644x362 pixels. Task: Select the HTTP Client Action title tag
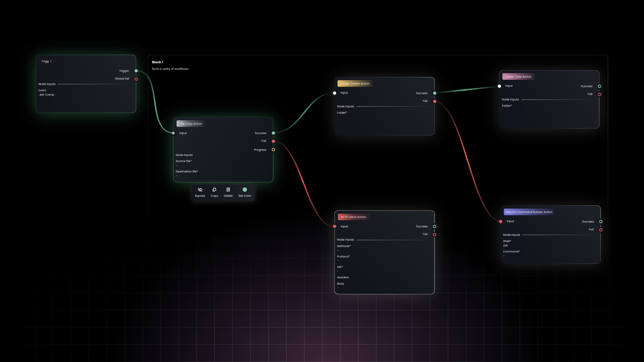(x=353, y=217)
